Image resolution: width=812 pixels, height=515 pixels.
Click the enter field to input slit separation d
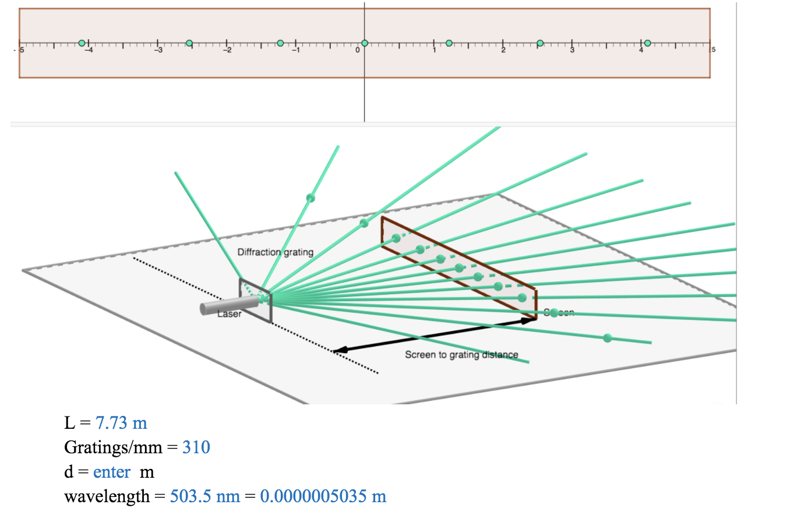pyautogui.click(x=112, y=472)
